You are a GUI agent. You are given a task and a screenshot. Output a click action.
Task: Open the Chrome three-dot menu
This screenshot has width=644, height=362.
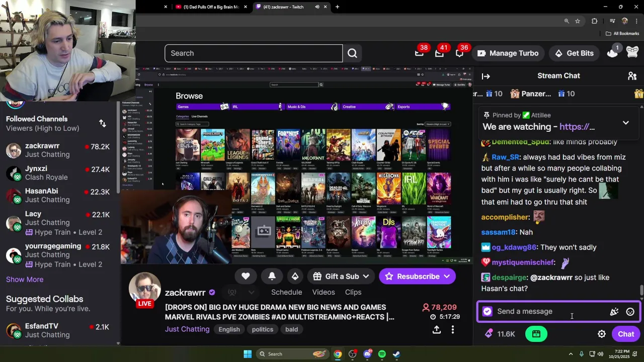[x=636, y=21]
